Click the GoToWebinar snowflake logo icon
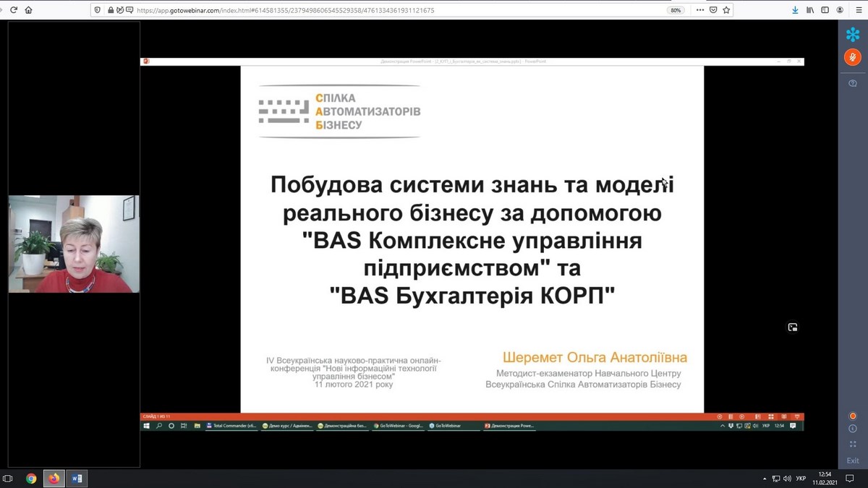 [853, 34]
